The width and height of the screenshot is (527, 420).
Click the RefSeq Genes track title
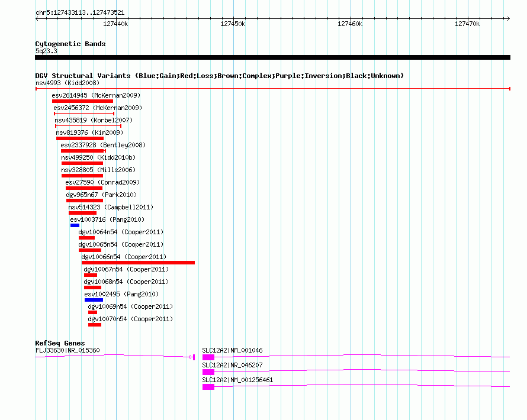pyautogui.click(x=60, y=343)
